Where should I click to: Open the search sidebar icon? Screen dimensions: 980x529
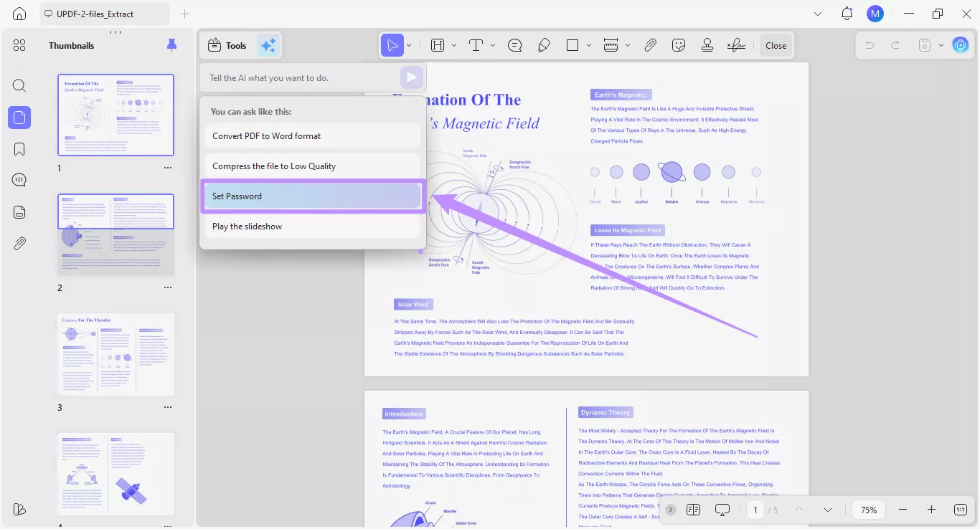pos(19,86)
